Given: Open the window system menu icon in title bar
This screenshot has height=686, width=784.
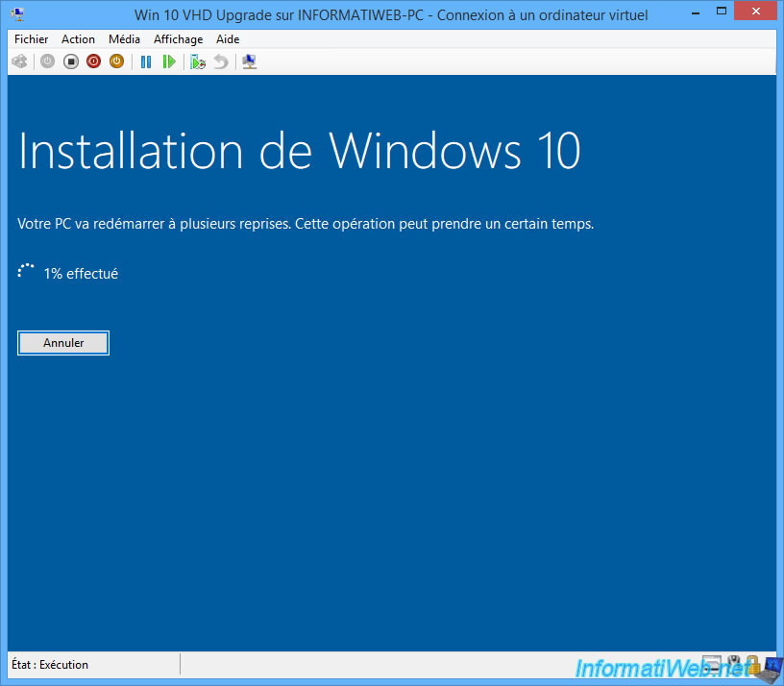Looking at the screenshot, I should (17, 14).
